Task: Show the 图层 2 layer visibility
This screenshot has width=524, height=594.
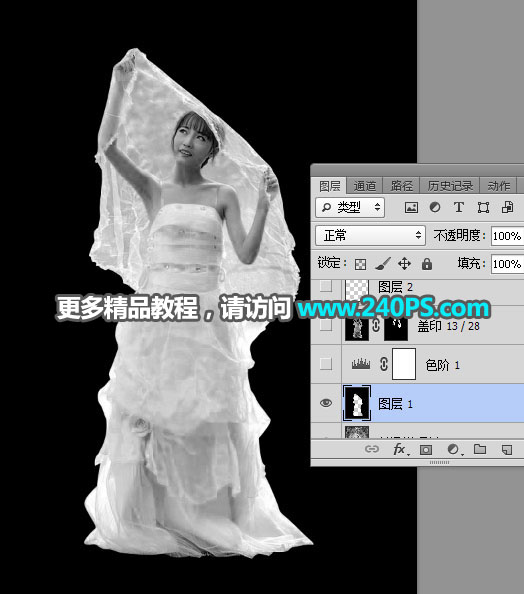Action: click(x=325, y=286)
